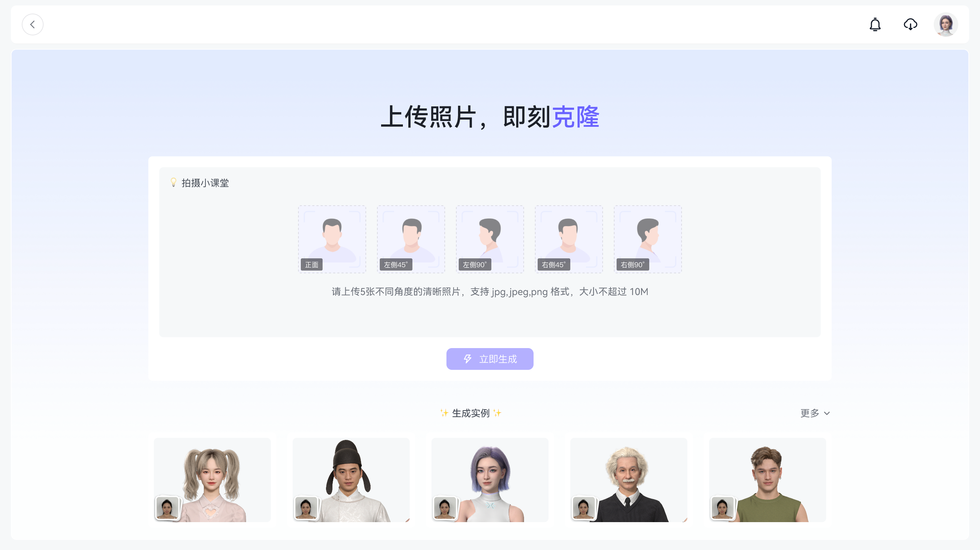The image size is (980, 550).
Task: Click the 立即生成 generate button
Action: [x=490, y=359]
